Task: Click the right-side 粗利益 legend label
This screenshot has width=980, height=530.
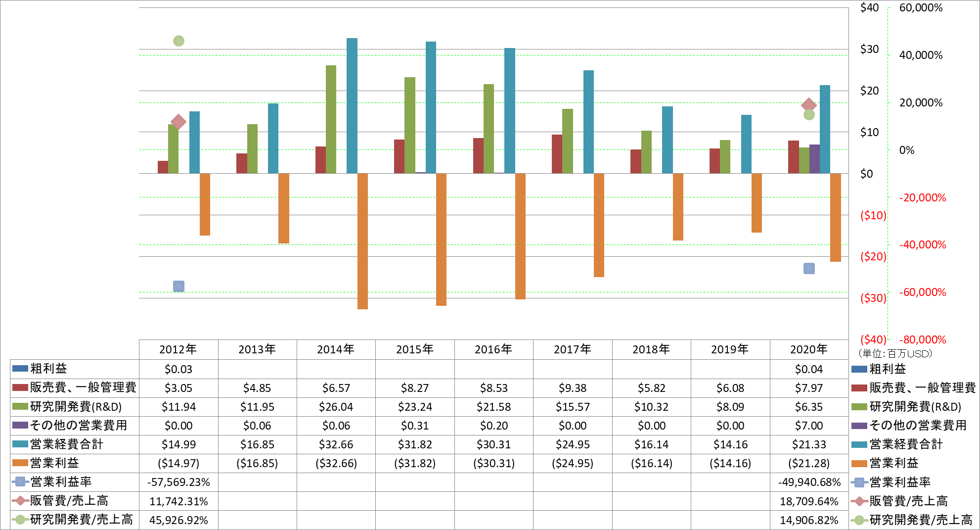Action: (x=888, y=369)
